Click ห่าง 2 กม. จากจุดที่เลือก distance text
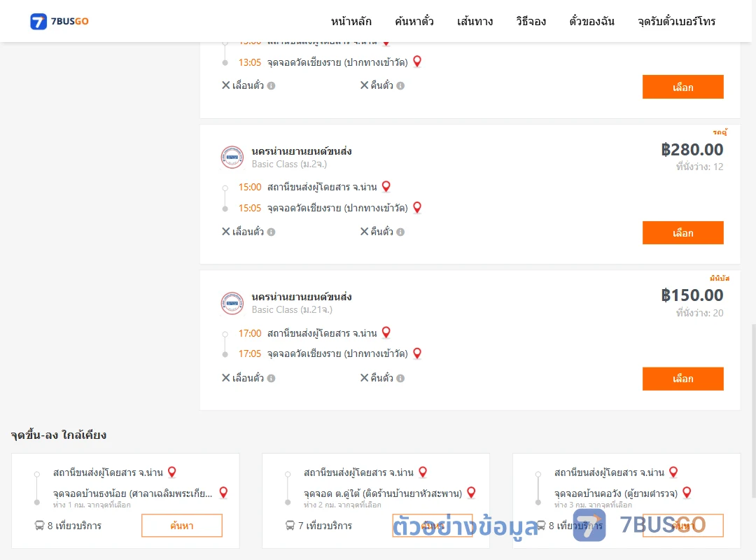 (x=342, y=505)
